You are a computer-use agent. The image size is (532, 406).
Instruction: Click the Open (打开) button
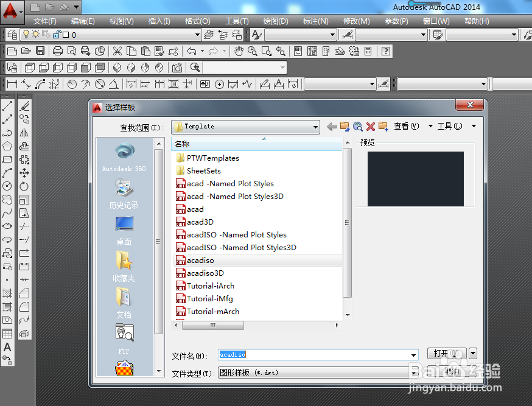(x=447, y=354)
